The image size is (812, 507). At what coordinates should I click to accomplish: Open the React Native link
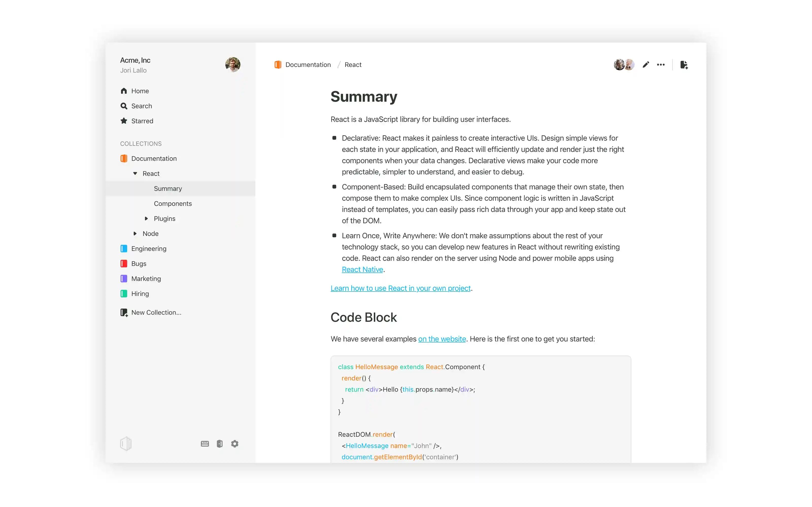pos(362,269)
